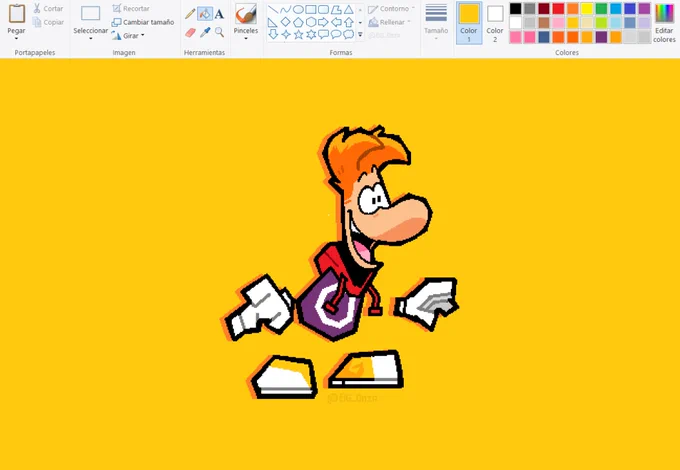680x470 pixels.
Task: Choose the Curve shape
Action: click(285, 10)
